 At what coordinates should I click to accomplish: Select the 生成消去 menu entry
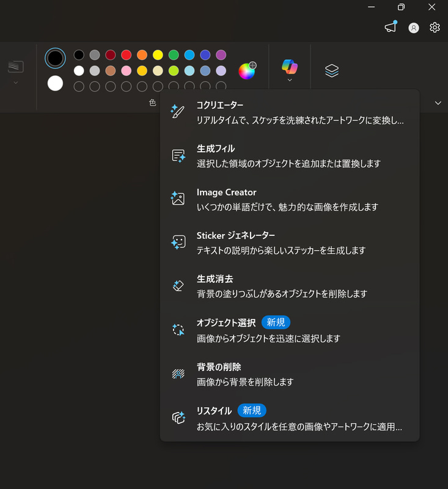[x=290, y=286]
